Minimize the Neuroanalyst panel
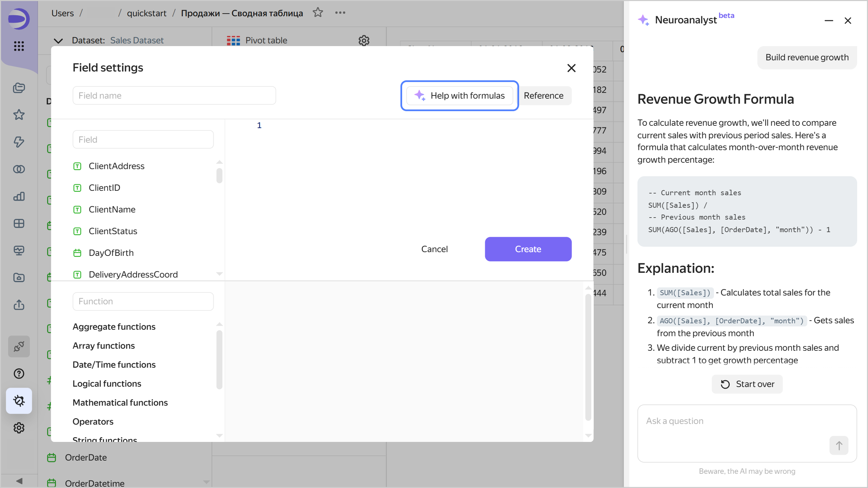 coord(829,21)
